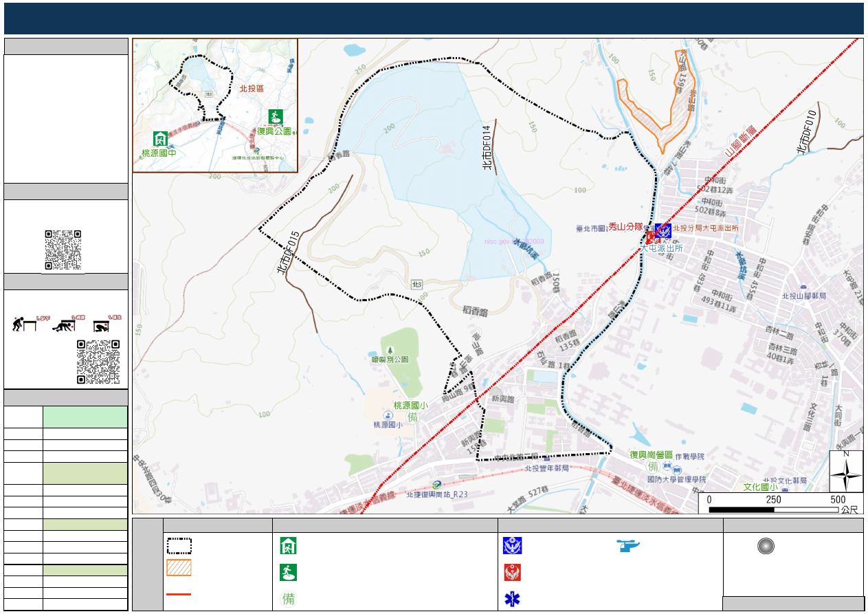Click the 北捷復興崗站_R23 label
This screenshot has height=614, width=868.
point(436,494)
